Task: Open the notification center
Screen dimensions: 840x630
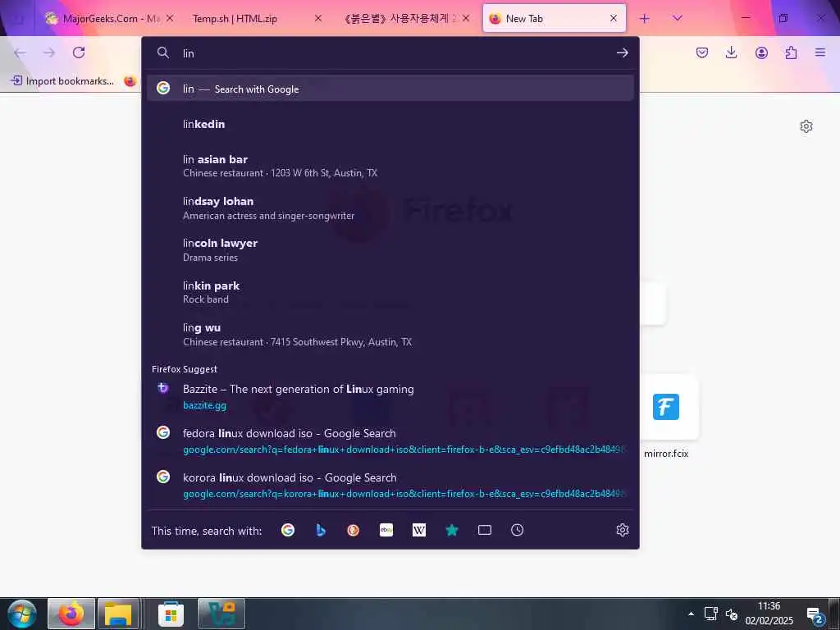Action: point(815,615)
